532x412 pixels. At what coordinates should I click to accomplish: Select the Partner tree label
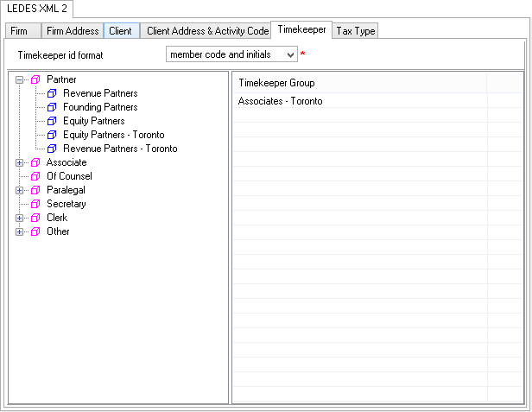tap(61, 79)
